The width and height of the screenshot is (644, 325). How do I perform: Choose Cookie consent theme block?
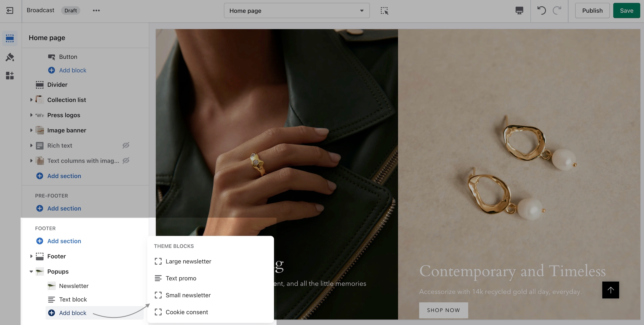[x=186, y=312]
